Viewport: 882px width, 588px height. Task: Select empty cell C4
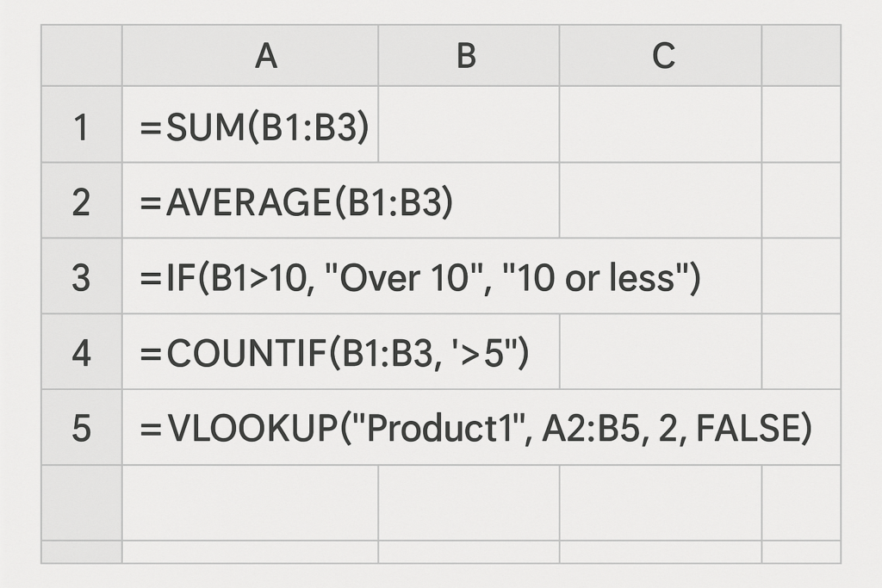point(661,351)
